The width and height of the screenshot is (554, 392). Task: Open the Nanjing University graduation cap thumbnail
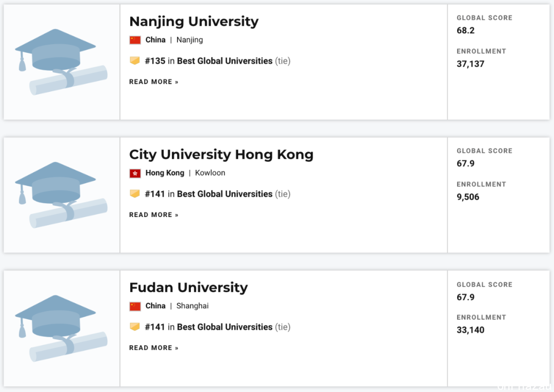click(x=61, y=62)
